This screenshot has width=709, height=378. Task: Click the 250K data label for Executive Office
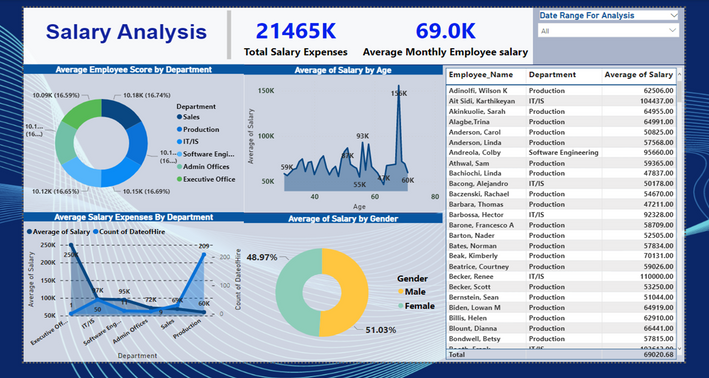click(71, 255)
